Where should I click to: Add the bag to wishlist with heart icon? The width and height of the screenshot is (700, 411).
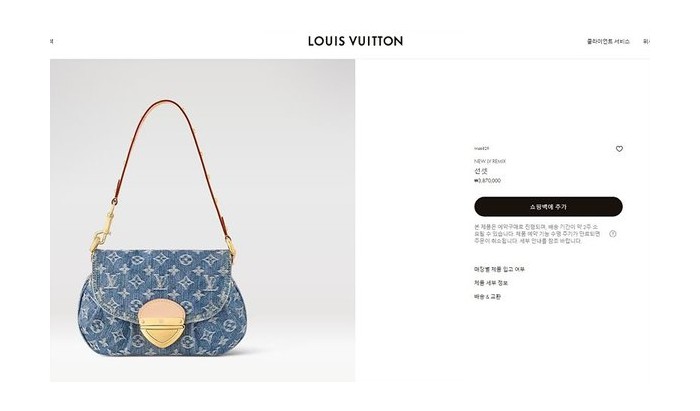click(619, 149)
